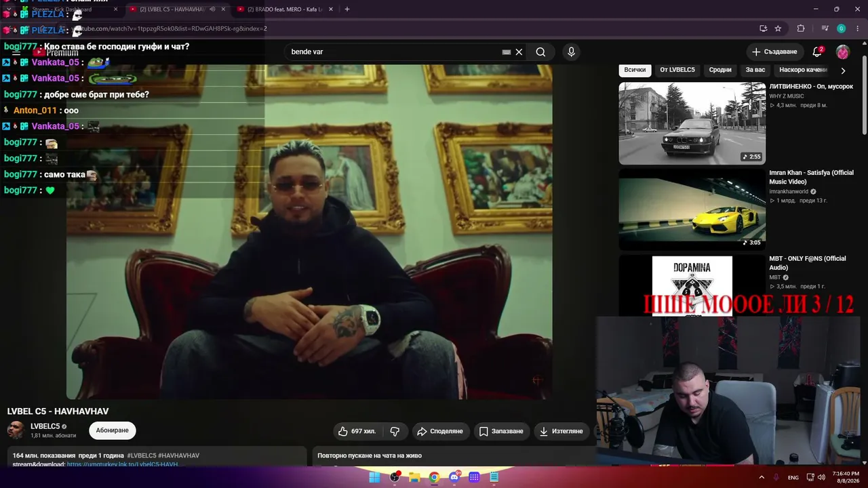Screen dimensions: 868x488
Task: Click the YouTube search magnifier button
Action: coord(540,52)
